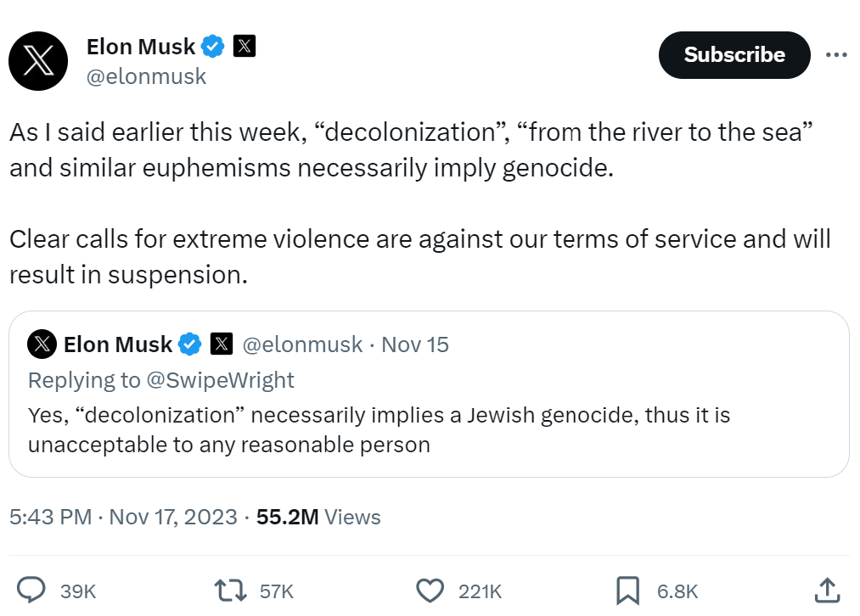This screenshot has height=616, width=860.
Task: Click the 55.2M Views count
Action: tap(318, 517)
